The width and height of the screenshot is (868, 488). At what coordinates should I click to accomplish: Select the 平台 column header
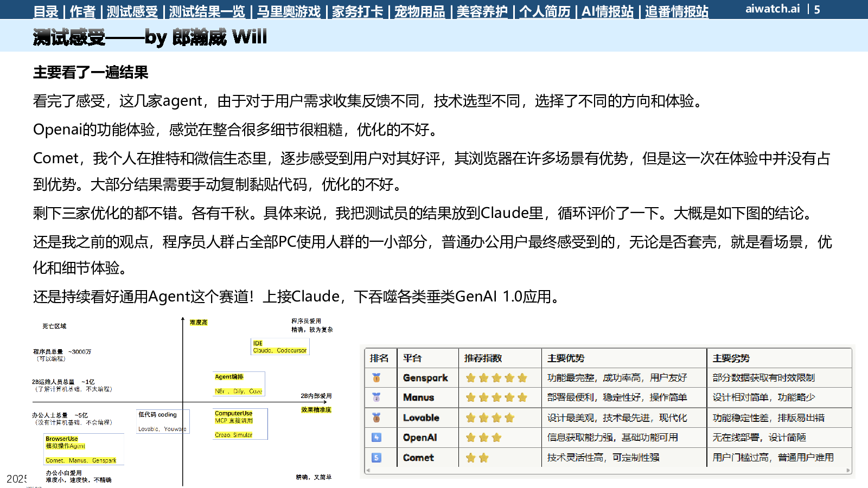click(412, 358)
